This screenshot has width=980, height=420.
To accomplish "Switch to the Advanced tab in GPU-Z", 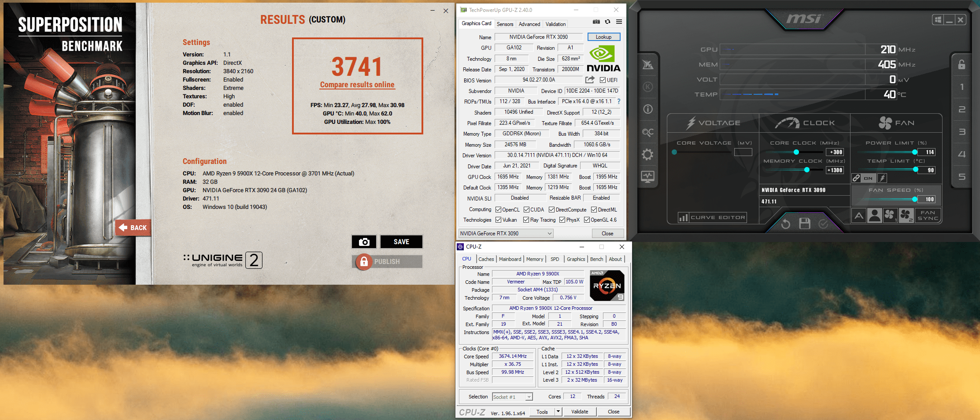I will (529, 24).
